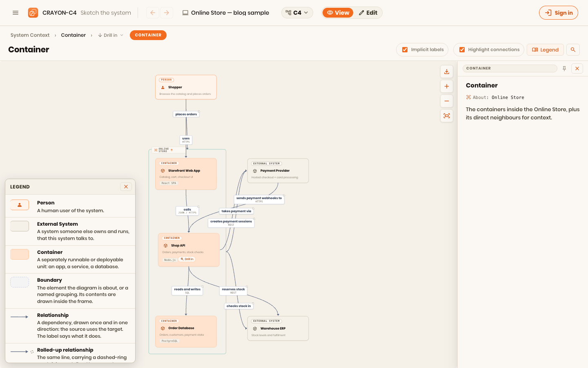The image size is (588, 368).
Task: Fit the diagram to screen
Action: coord(447,116)
